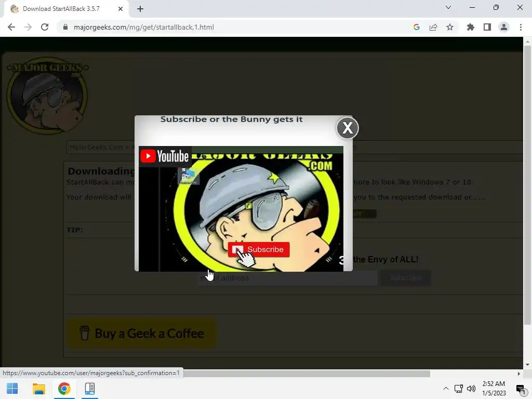Toggle Chrome side panel
This screenshot has width=532, height=399.
click(487, 27)
